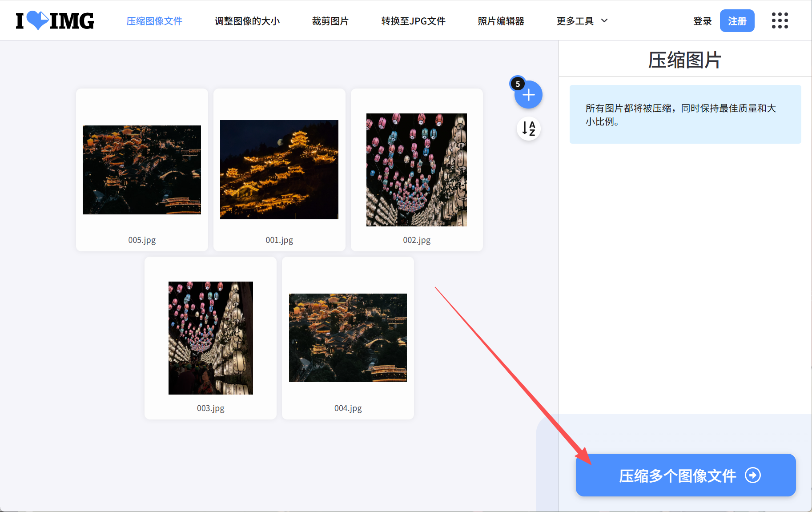
Task: Click the plus button to add more images
Action: (528, 94)
